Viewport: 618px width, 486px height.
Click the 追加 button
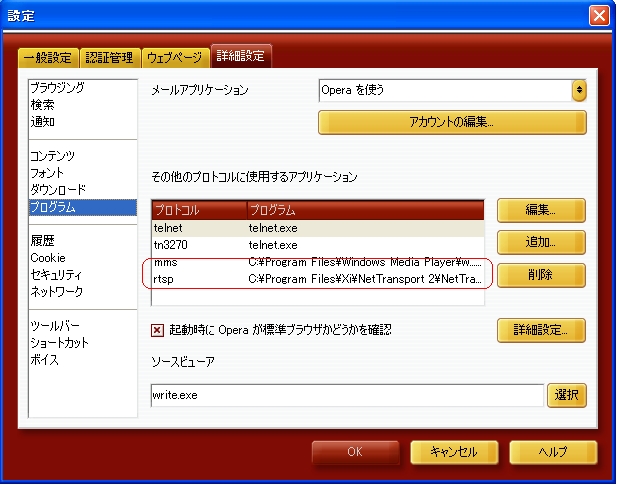click(x=541, y=242)
